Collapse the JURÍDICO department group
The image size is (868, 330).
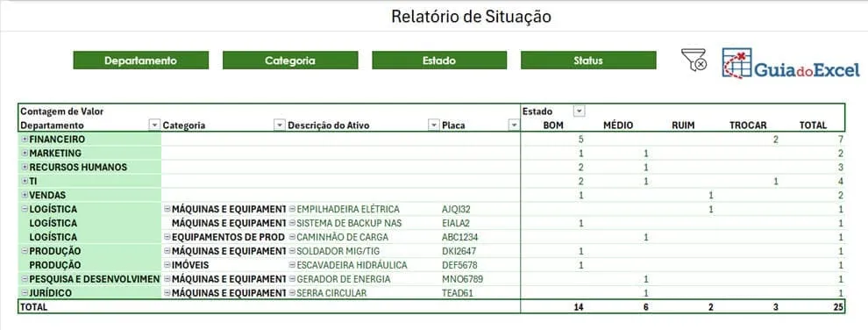pos(25,293)
